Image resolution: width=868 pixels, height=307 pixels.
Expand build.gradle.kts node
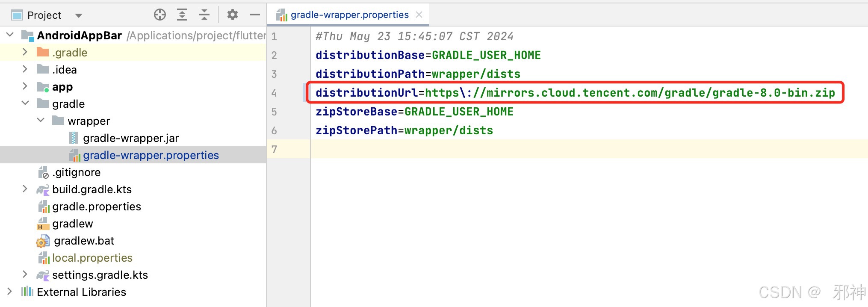point(25,189)
